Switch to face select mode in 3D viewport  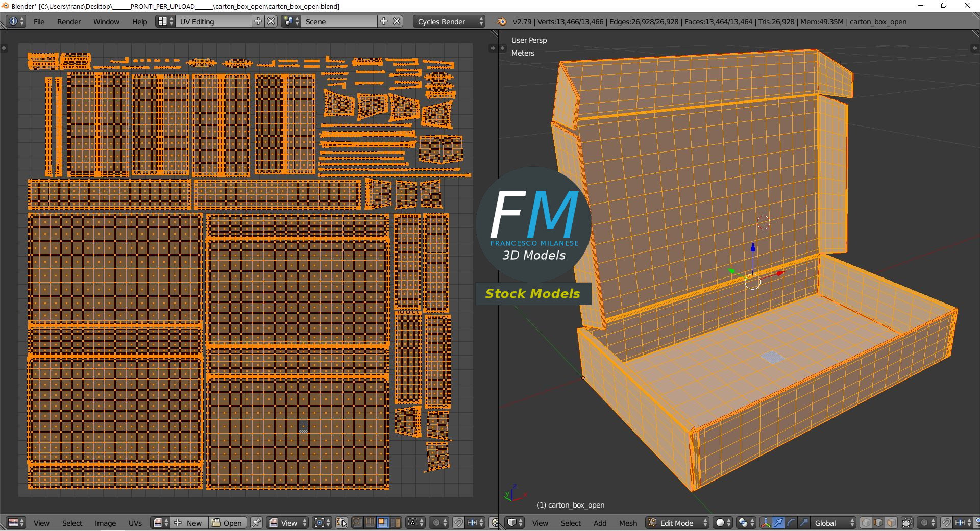pyautogui.click(x=891, y=523)
